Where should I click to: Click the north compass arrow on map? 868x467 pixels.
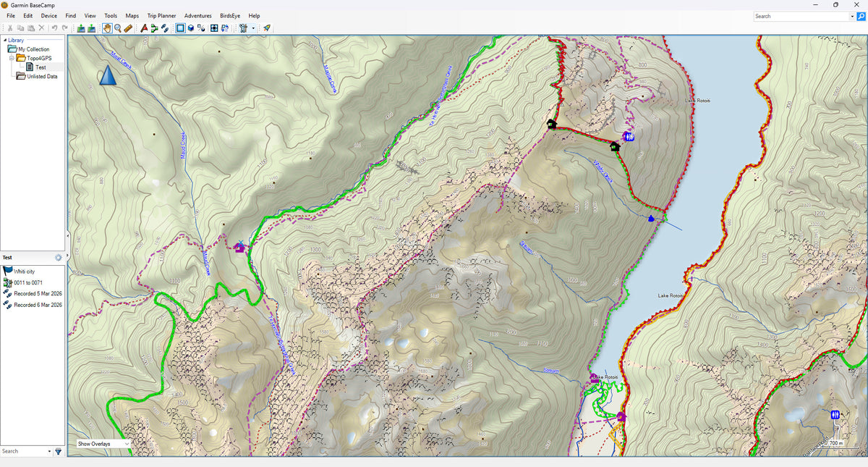[x=107, y=75]
